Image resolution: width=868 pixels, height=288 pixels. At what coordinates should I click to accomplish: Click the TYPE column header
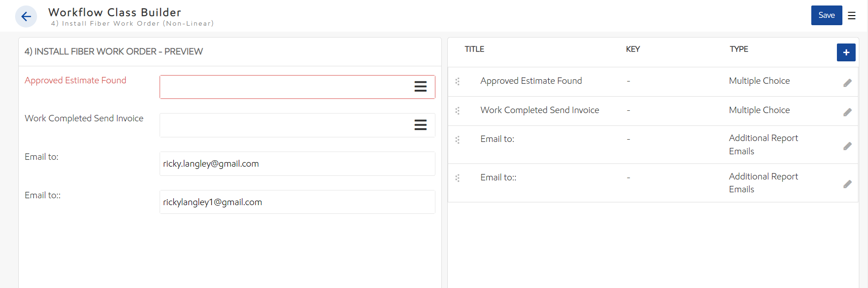coord(739,49)
